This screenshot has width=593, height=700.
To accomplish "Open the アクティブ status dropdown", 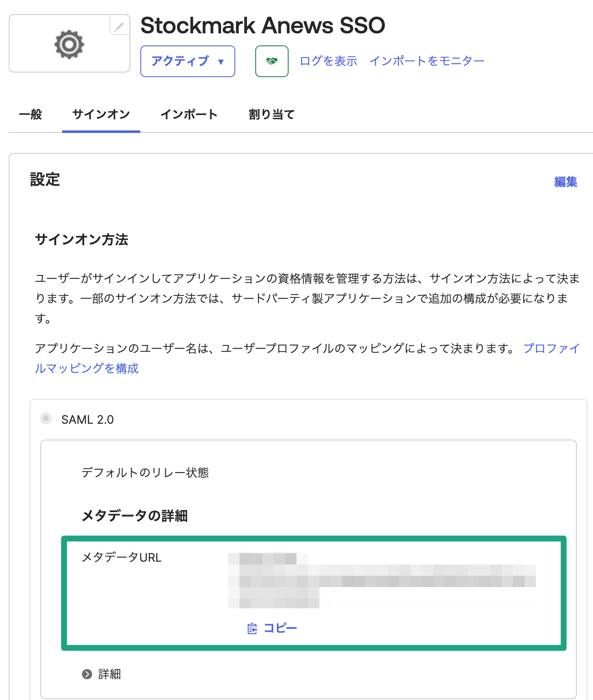I will point(187,61).
